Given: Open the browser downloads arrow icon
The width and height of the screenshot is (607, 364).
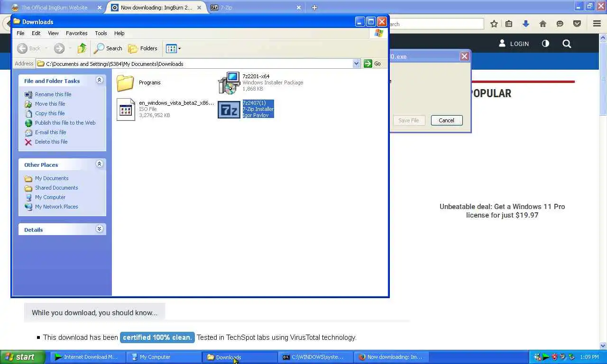Looking at the screenshot, I should (525, 24).
